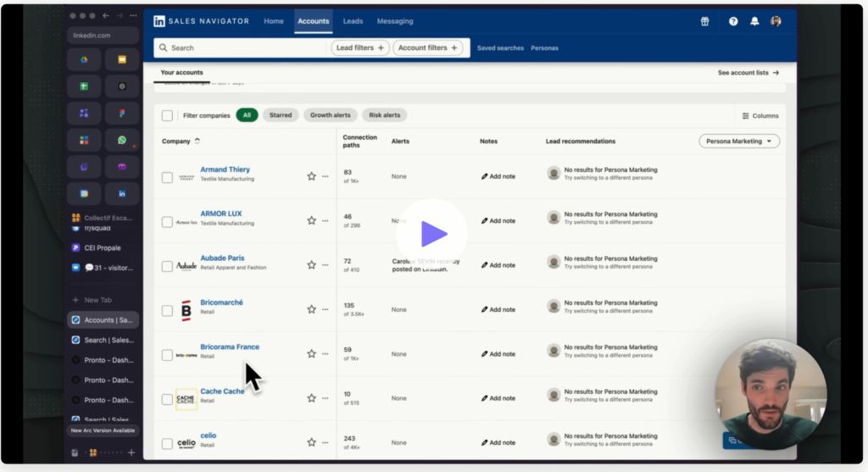
Task: Open Figma pinned icon in Arc sidebar
Action: click(x=122, y=113)
